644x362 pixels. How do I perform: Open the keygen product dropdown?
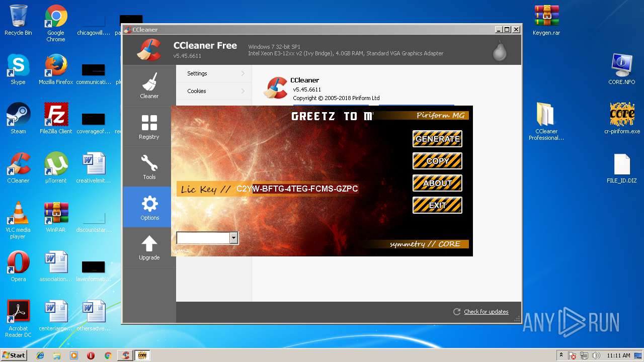[x=233, y=238]
